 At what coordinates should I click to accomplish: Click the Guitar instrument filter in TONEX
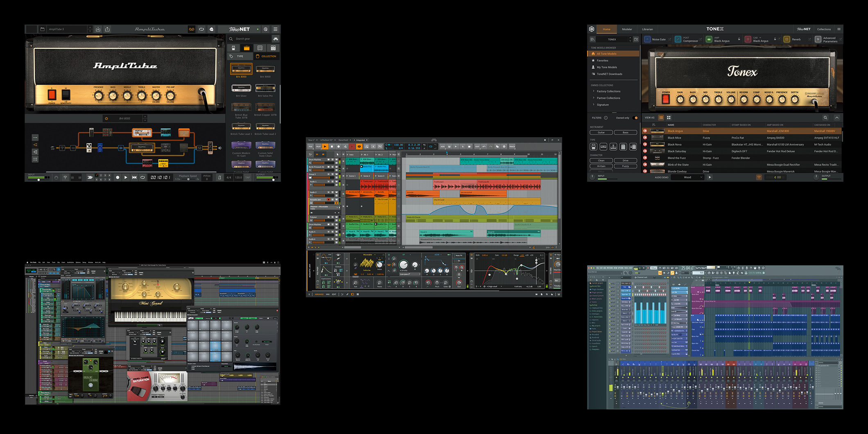click(601, 132)
